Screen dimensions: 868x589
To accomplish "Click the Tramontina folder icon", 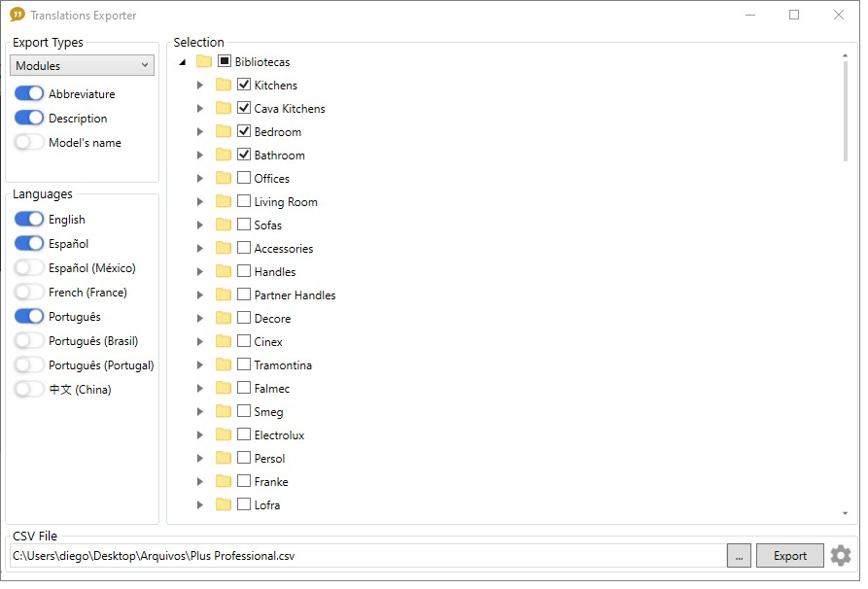I will tap(225, 365).
